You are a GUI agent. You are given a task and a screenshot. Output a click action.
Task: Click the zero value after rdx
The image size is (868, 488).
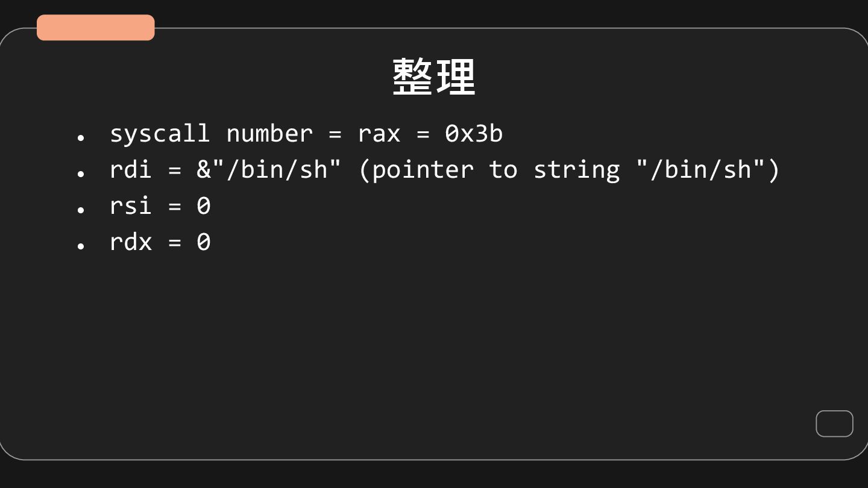click(x=204, y=242)
